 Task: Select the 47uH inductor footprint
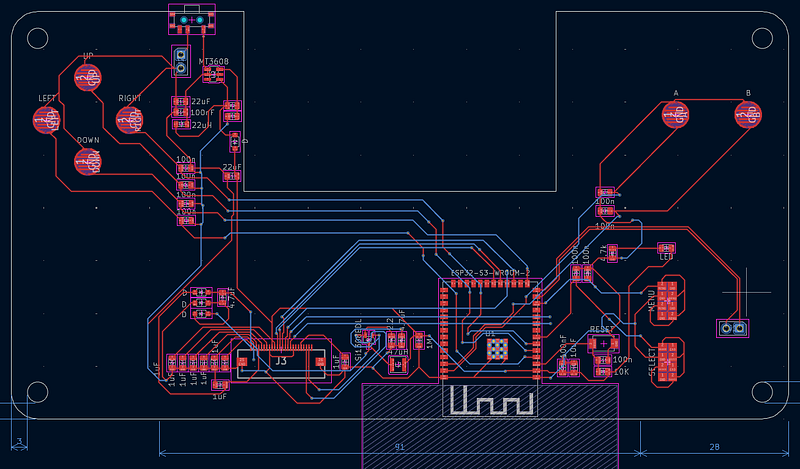click(398, 364)
